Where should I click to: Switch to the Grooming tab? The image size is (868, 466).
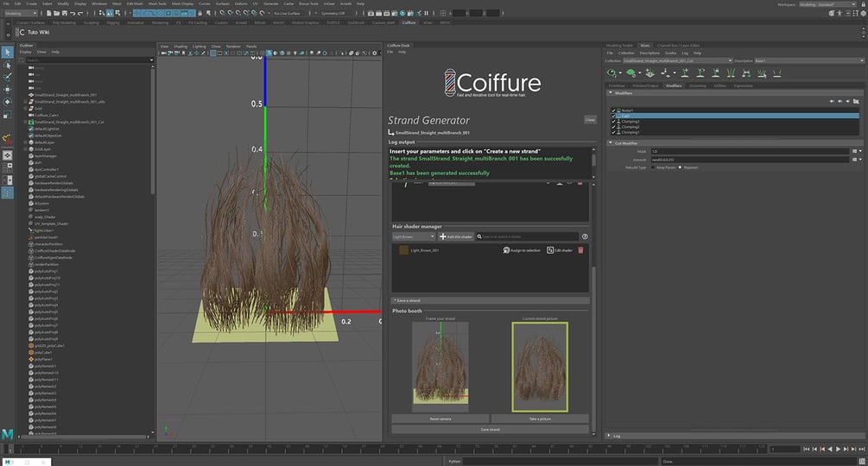(x=697, y=86)
